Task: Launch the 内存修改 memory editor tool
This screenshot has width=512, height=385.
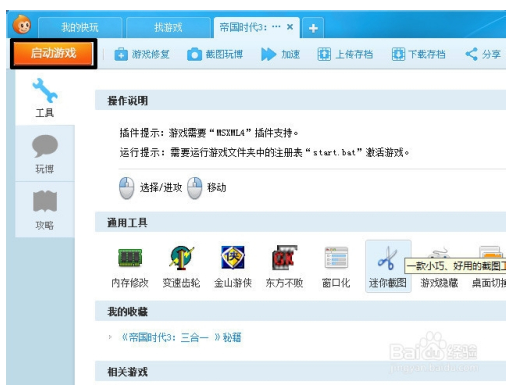Action: 130,267
